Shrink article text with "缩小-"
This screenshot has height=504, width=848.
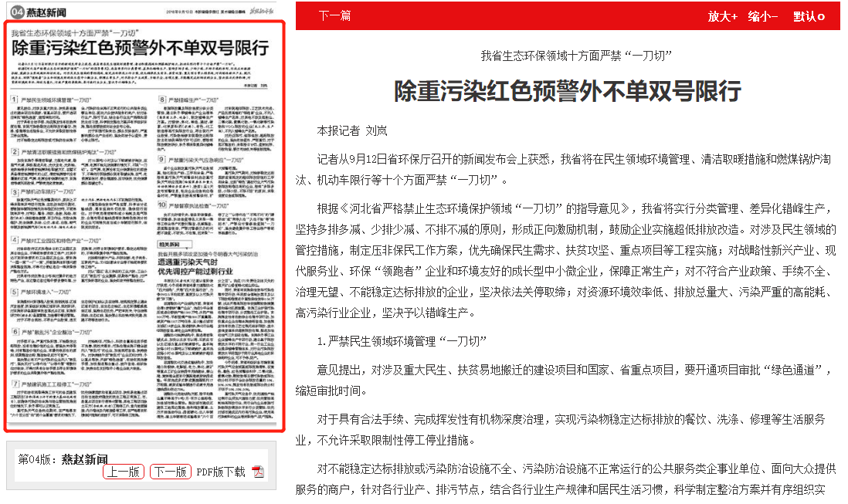pos(762,16)
